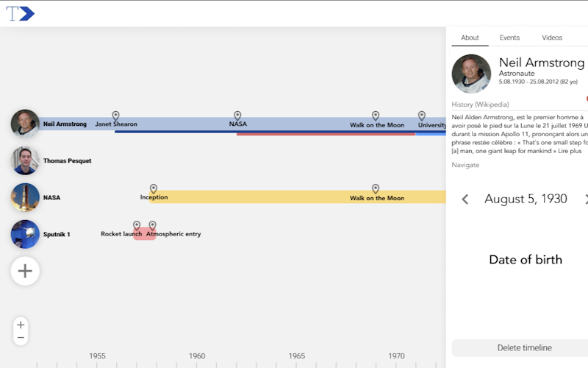
Task: Click the T arrow app logo
Action: tap(21, 13)
